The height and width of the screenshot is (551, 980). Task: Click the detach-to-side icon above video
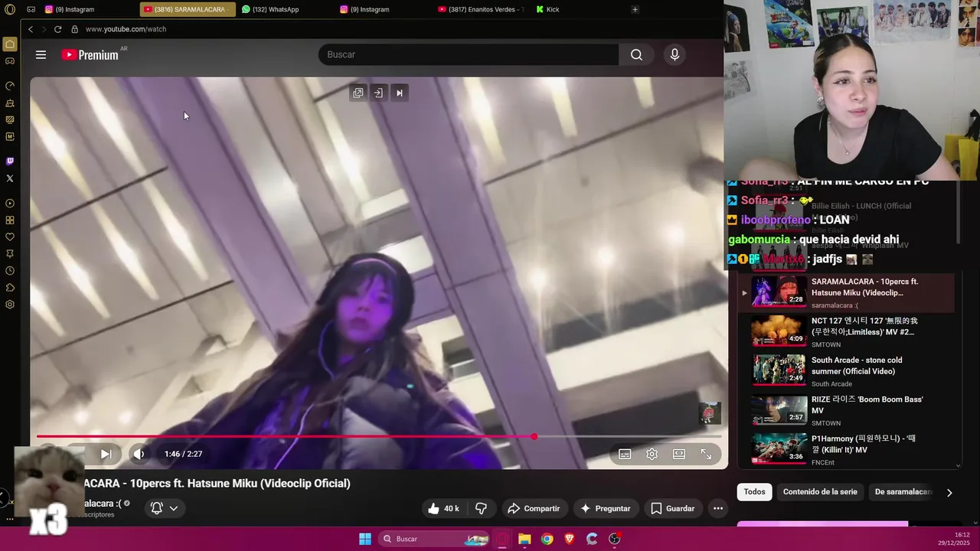tap(378, 93)
